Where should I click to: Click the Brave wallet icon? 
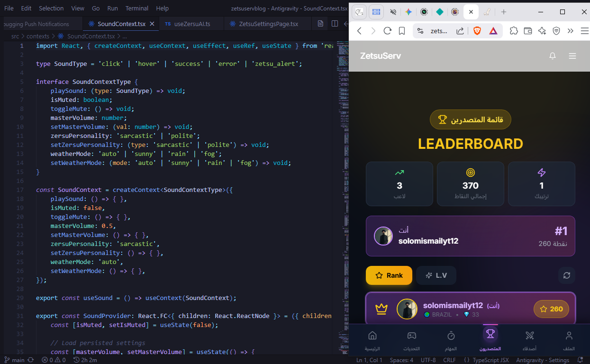tap(528, 31)
